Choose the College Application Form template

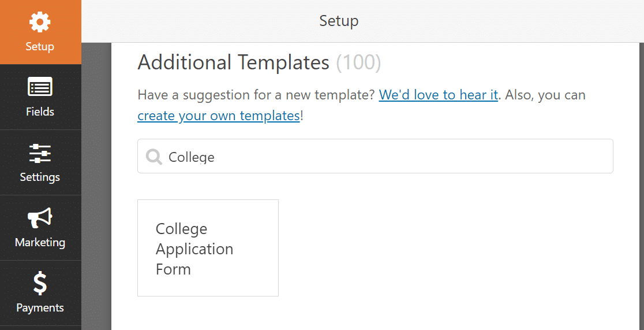[x=208, y=248]
